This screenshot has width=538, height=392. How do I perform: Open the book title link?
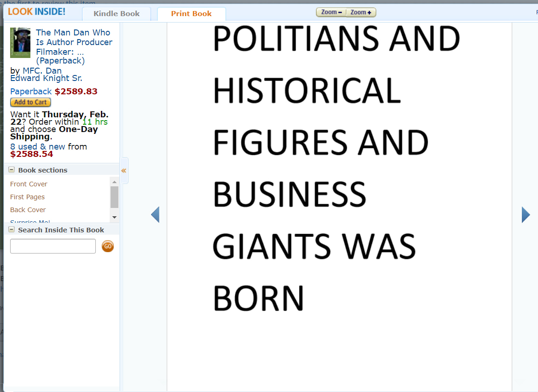point(74,42)
